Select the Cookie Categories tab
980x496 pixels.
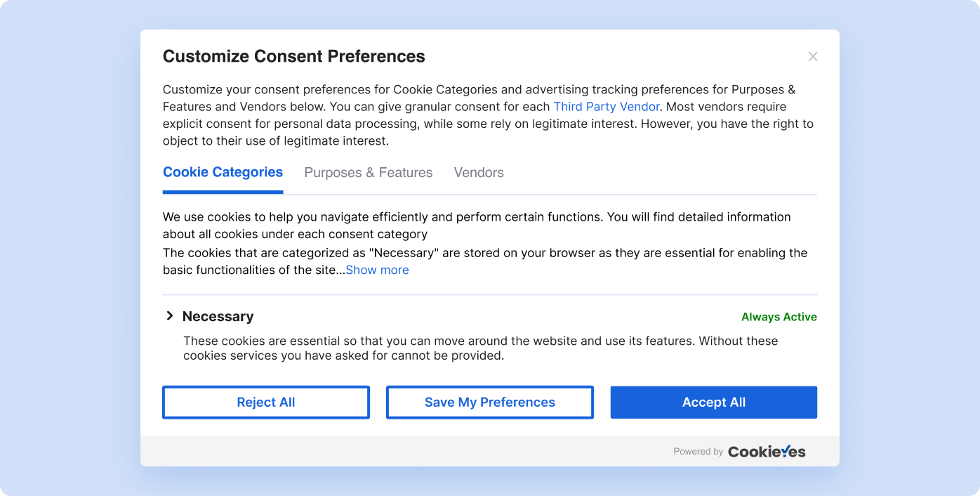223,172
